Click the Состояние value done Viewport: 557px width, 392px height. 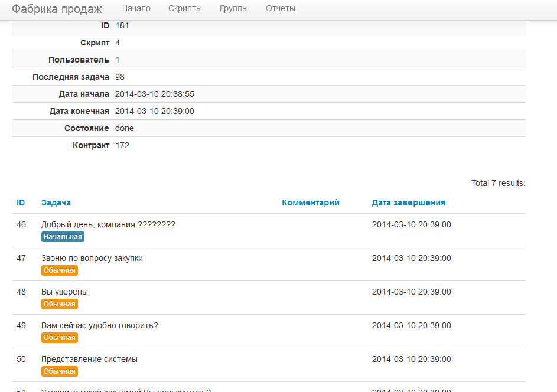tap(125, 128)
